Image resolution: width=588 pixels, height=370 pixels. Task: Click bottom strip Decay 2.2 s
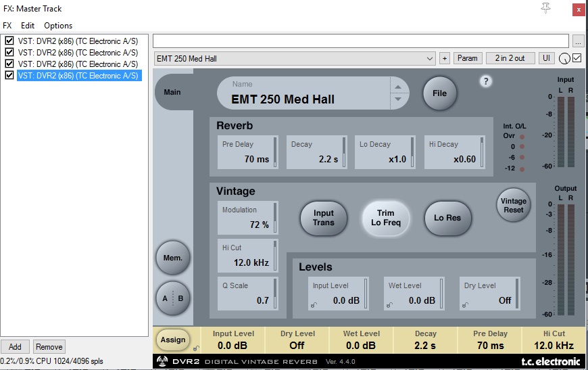tap(426, 340)
